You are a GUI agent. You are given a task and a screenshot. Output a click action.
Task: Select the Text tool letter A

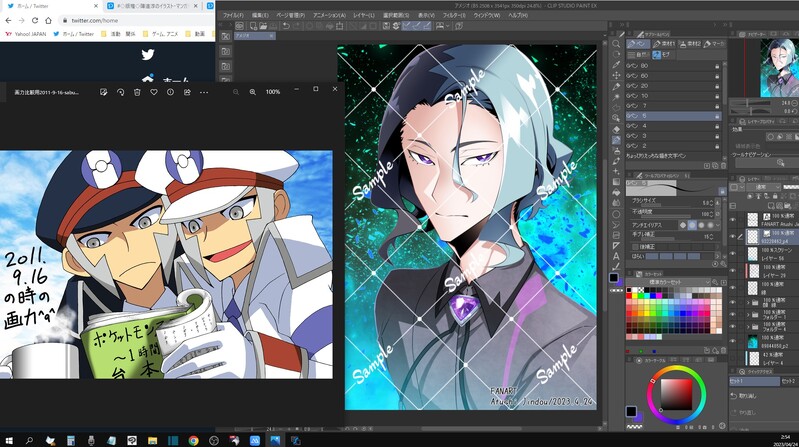[x=616, y=256]
